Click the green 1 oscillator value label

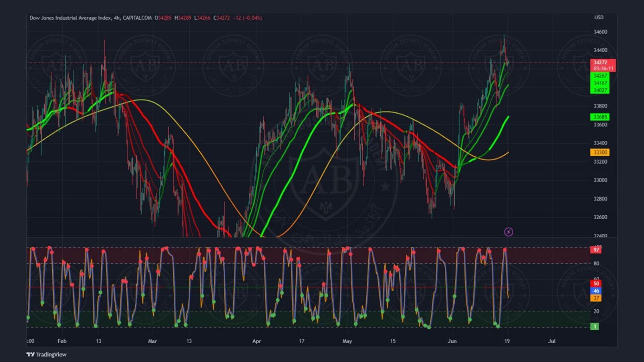point(595,326)
